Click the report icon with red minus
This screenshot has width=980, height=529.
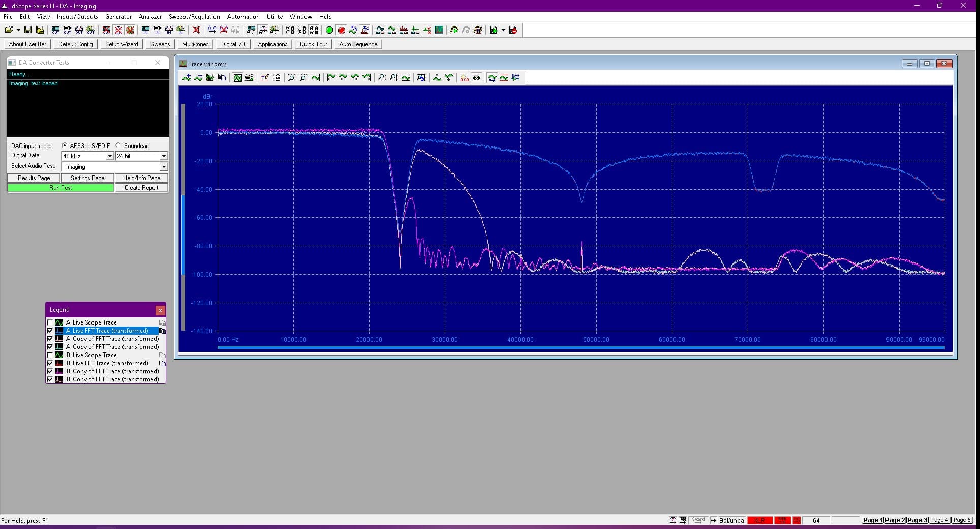pos(513,30)
